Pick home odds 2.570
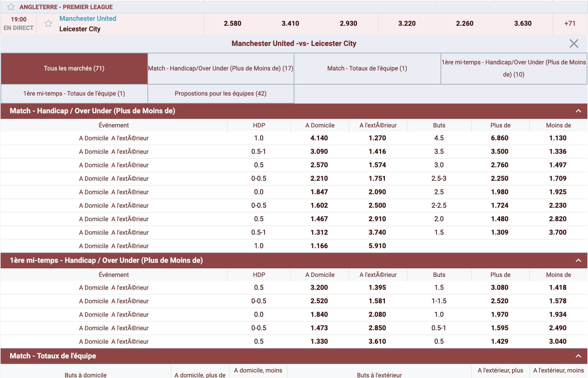 coord(319,165)
